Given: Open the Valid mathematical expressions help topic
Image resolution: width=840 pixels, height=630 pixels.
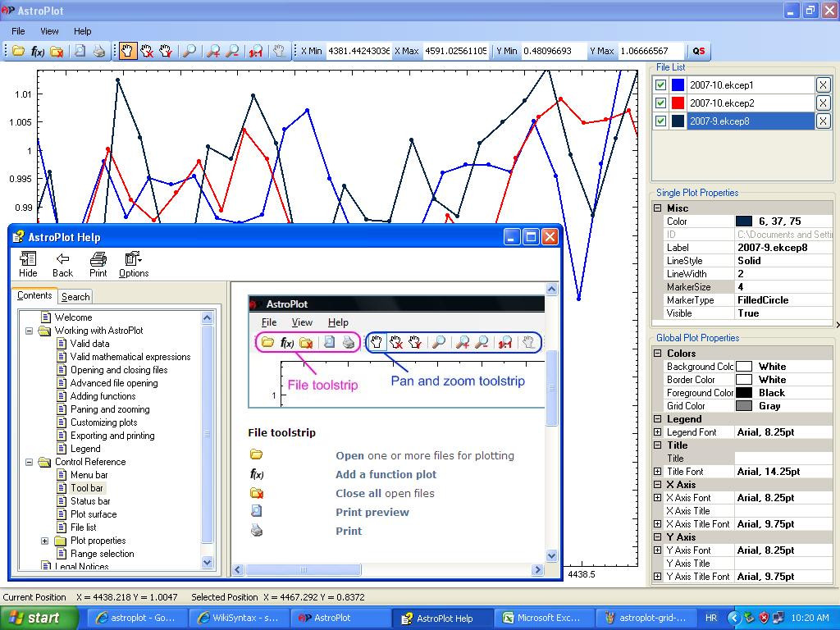Looking at the screenshot, I should 130,357.
